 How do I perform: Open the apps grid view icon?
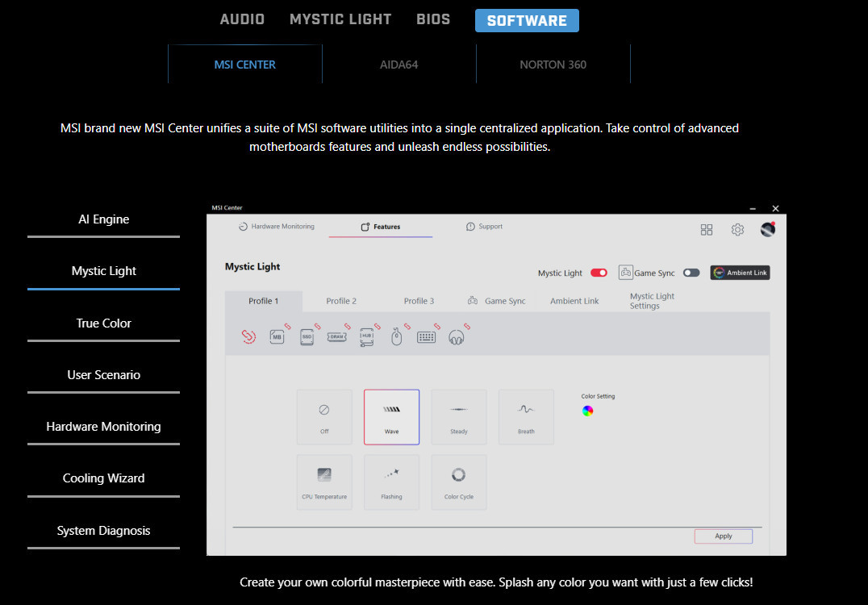pyautogui.click(x=707, y=230)
